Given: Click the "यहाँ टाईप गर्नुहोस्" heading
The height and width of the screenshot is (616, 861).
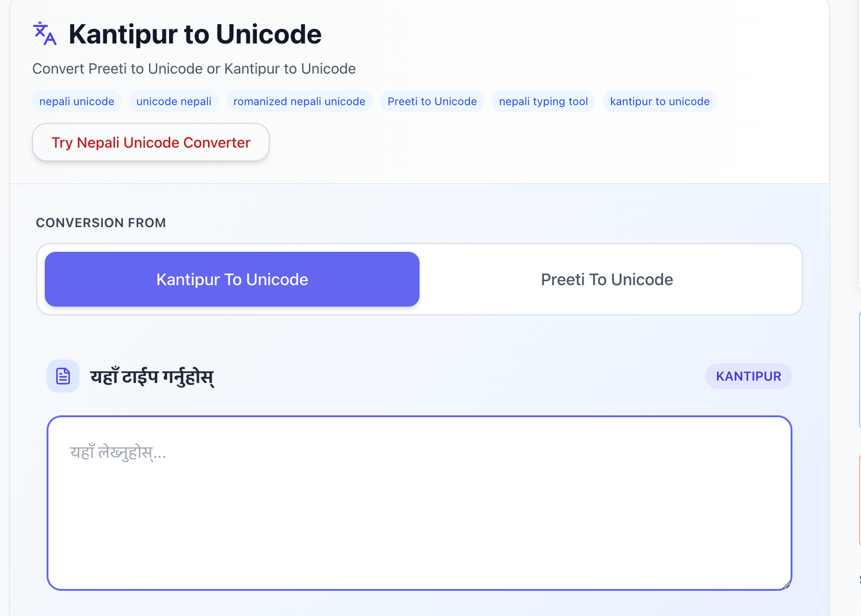Looking at the screenshot, I should [152, 377].
